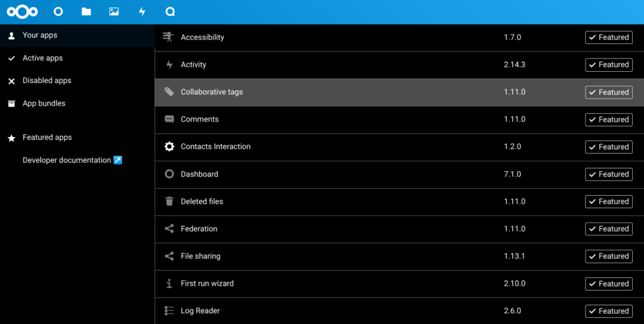The width and height of the screenshot is (644, 324).
Task: Click the share icon beside Federation
Action: point(169,229)
